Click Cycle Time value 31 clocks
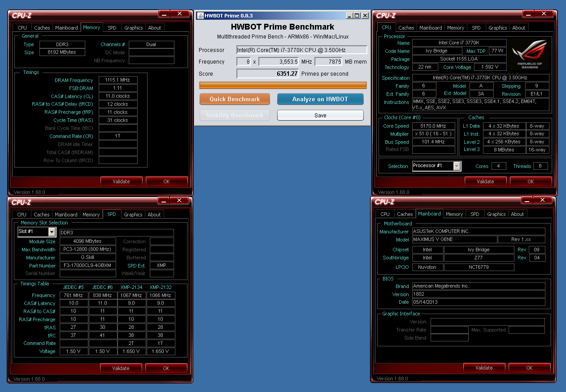The width and height of the screenshot is (566, 392). 118,121
